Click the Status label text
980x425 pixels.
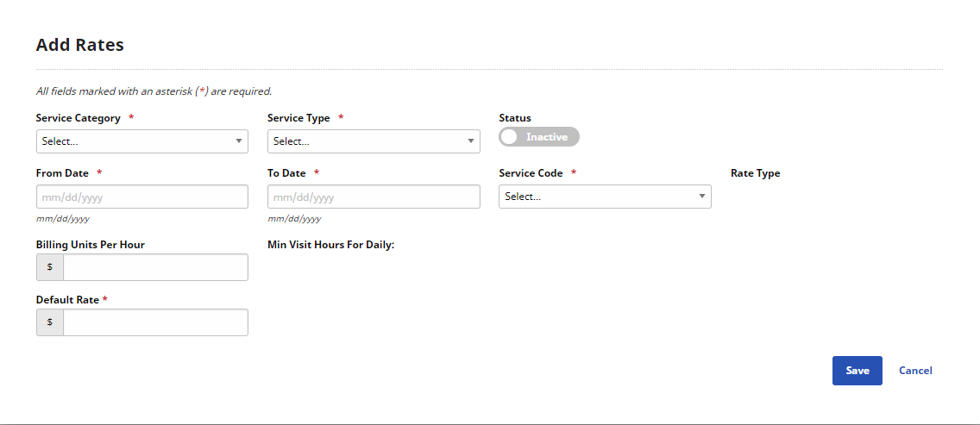[515, 118]
